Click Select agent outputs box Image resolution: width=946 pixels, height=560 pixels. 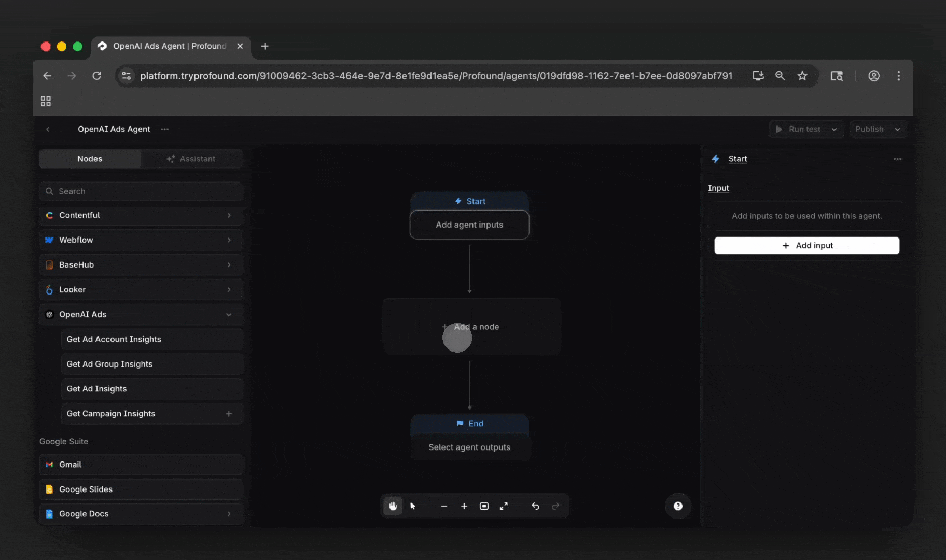(x=469, y=447)
